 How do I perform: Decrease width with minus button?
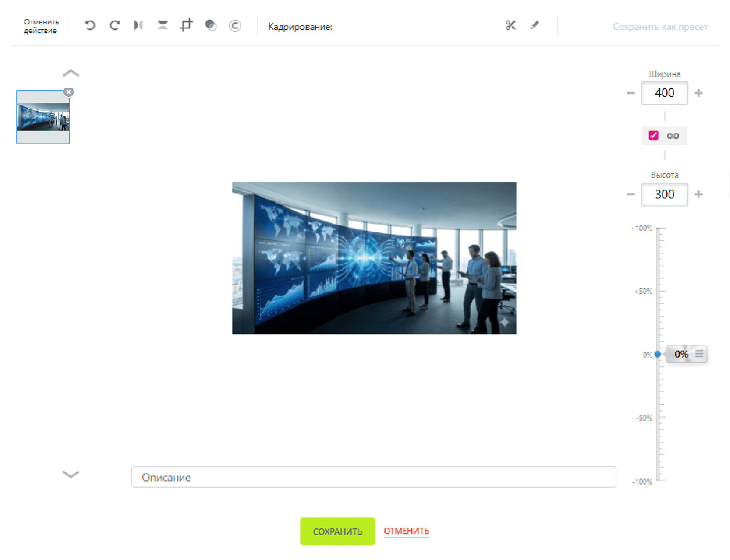point(630,93)
